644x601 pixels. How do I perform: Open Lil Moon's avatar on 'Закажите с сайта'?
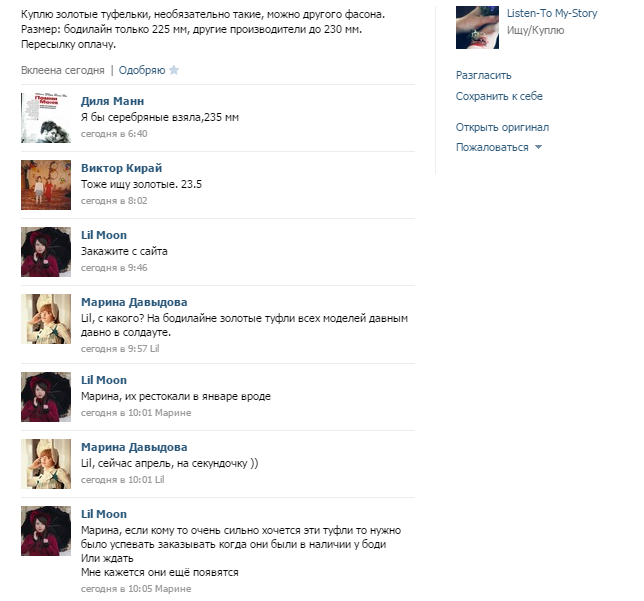[x=46, y=252]
